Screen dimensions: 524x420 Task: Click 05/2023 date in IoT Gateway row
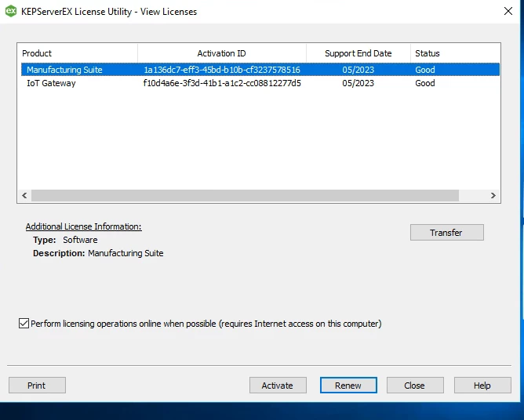[358, 83]
